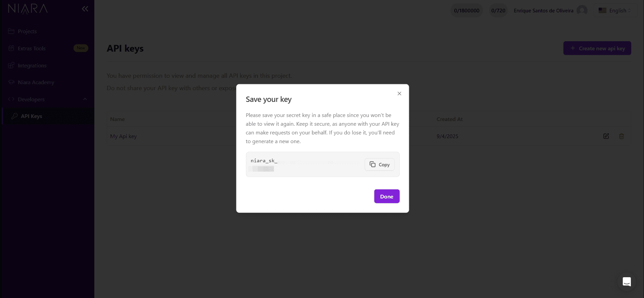Edit My Api key with the pencil icon
This screenshot has height=298, width=644.
click(x=606, y=136)
